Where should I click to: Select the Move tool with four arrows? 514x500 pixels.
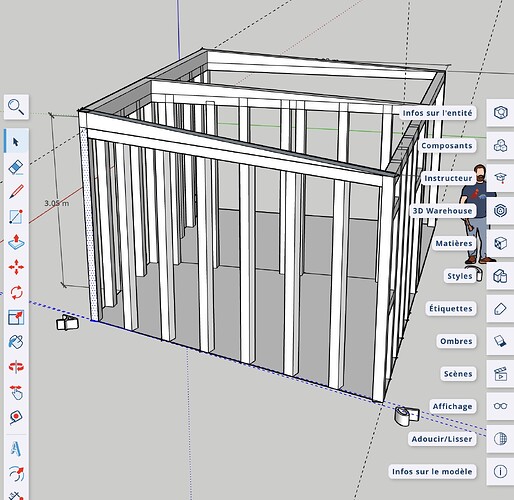pos(16,267)
